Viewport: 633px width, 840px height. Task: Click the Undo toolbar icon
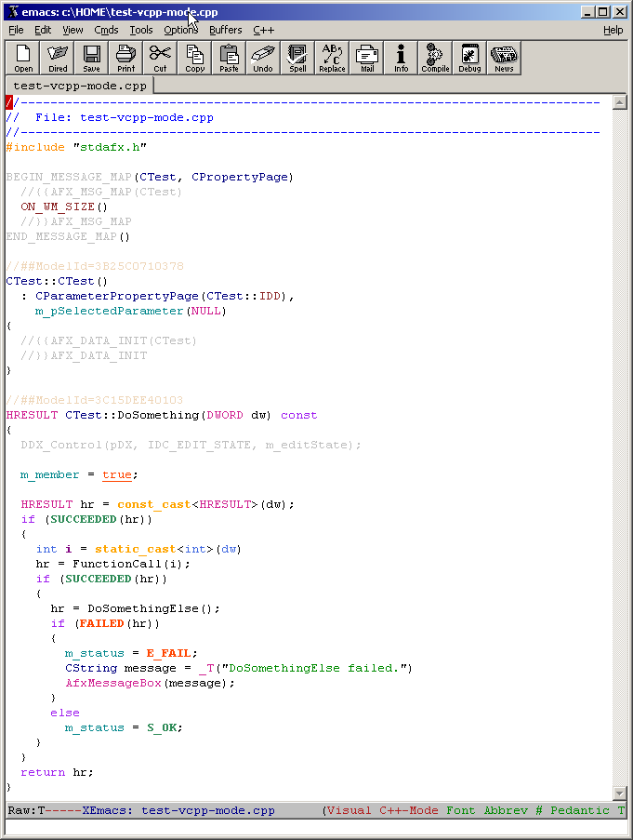(263, 58)
